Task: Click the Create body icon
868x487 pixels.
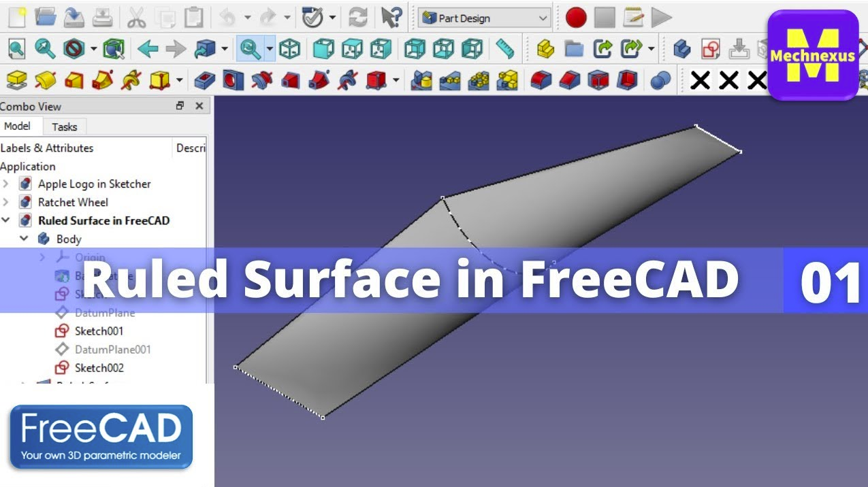Action: click(x=681, y=48)
